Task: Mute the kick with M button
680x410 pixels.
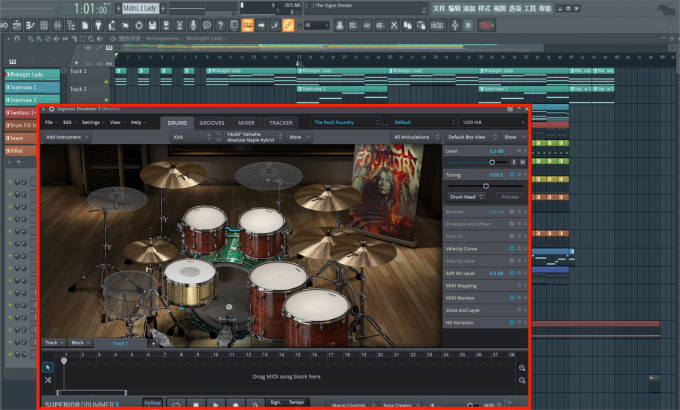Action: (523, 162)
